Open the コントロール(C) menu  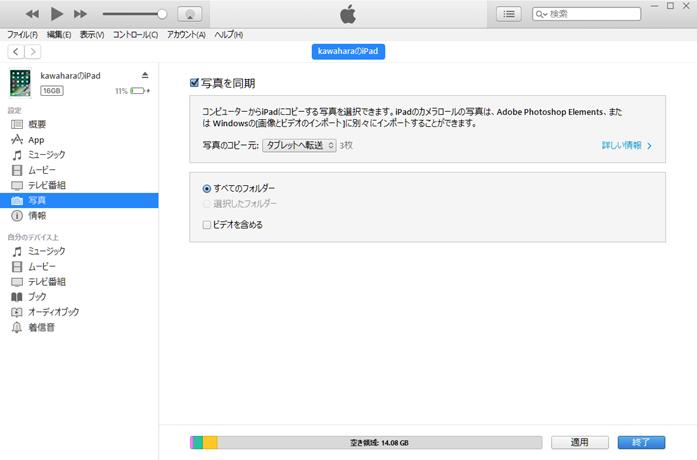point(135,35)
